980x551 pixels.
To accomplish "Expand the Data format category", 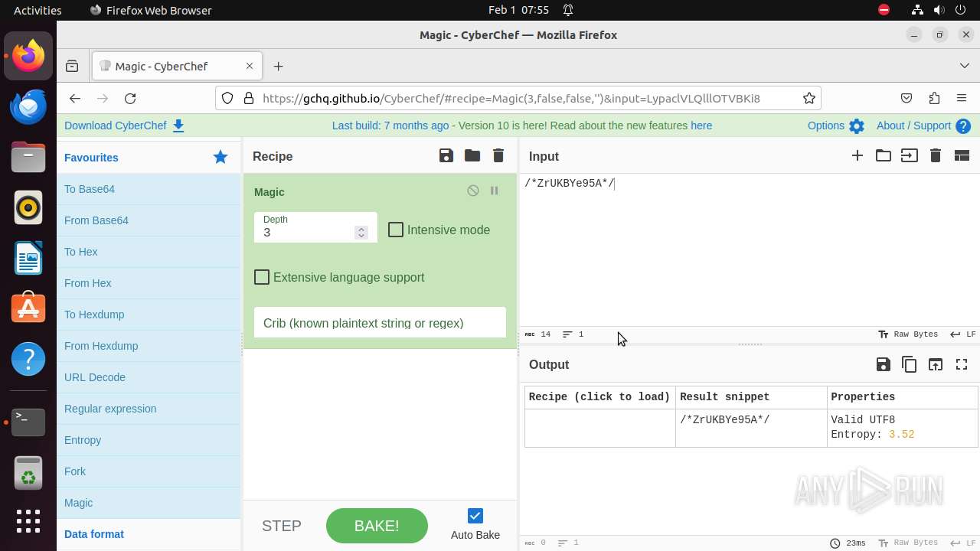I will click(x=149, y=534).
